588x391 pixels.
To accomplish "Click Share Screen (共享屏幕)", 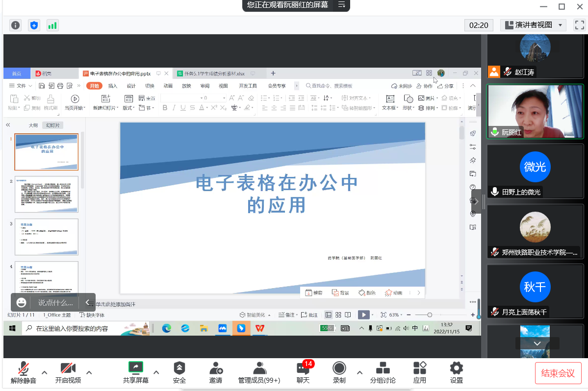I will click(x=136, y=373).
